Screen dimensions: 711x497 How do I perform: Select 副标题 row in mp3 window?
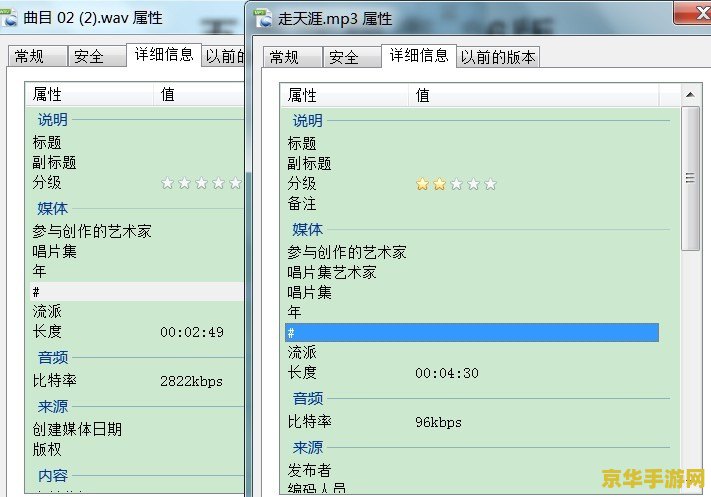tap(472, 164)
